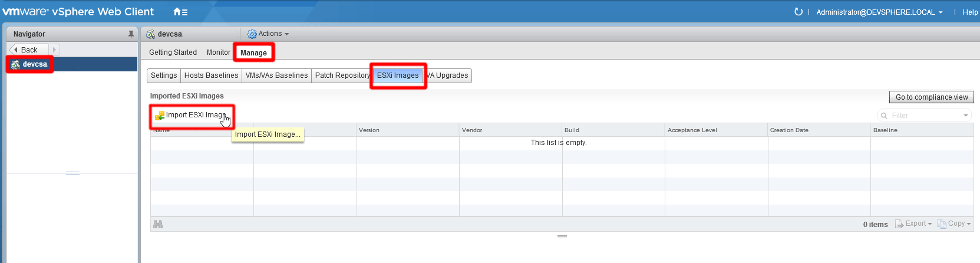Click the Filter input field

[x=925, y=116]
